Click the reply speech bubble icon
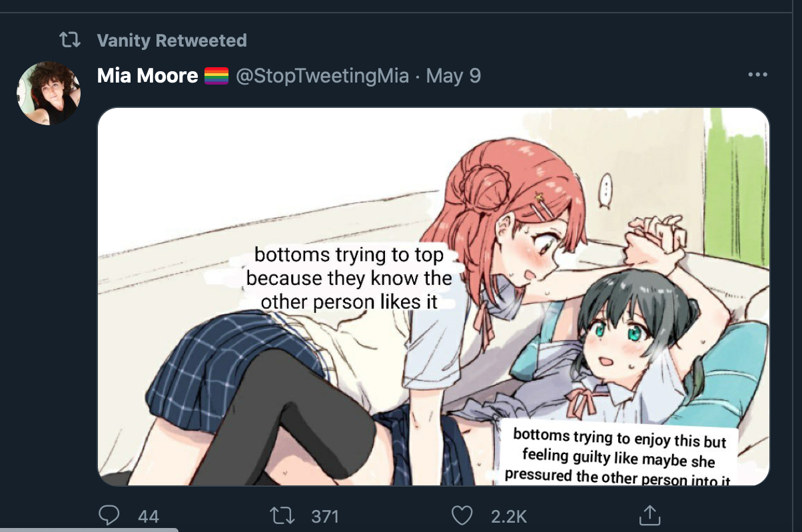 coord(109,515)
